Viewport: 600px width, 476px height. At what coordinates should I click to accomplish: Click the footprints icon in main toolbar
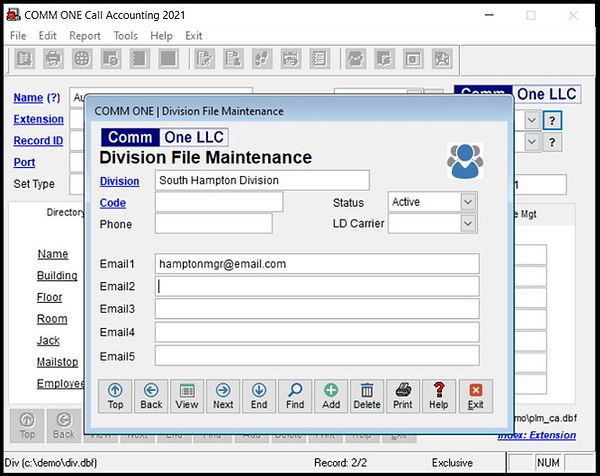[x=262, y=59]
